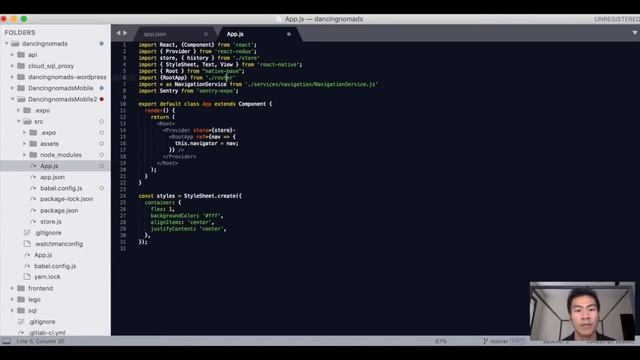Open root-level App.js below .watchmanconfig
This screenshot has height=360, width=640.
click(x=43, y=255)
